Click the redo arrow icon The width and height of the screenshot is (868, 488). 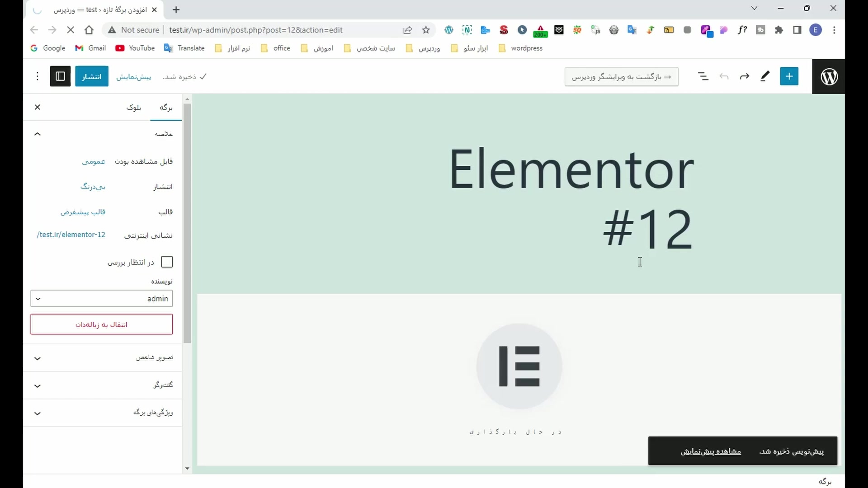744,76
